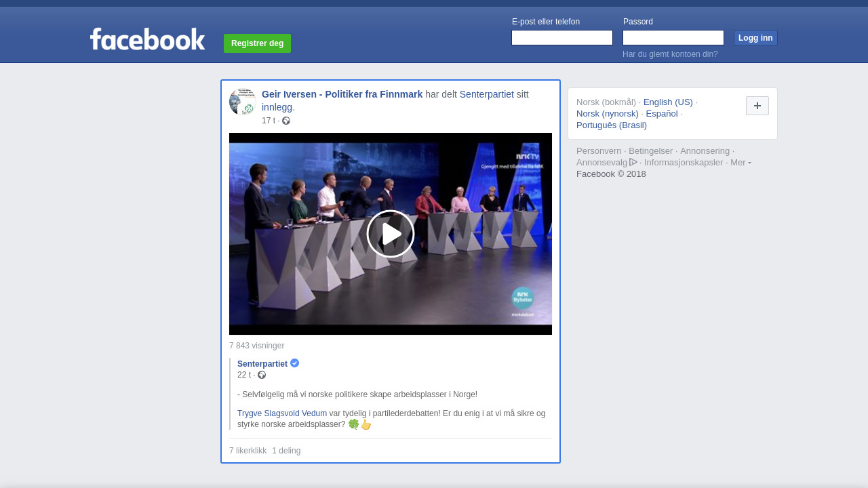Play the debate video

pyautogui.click(x=391, y=234)
